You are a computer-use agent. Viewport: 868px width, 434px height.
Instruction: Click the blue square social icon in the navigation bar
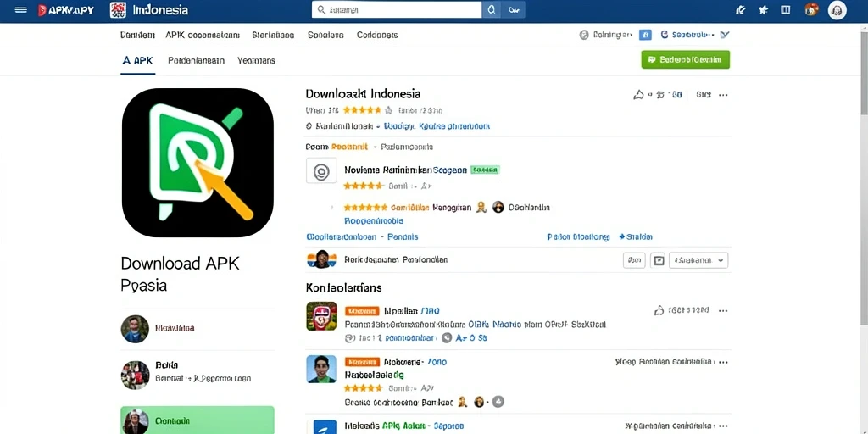[x=645, y=35]
